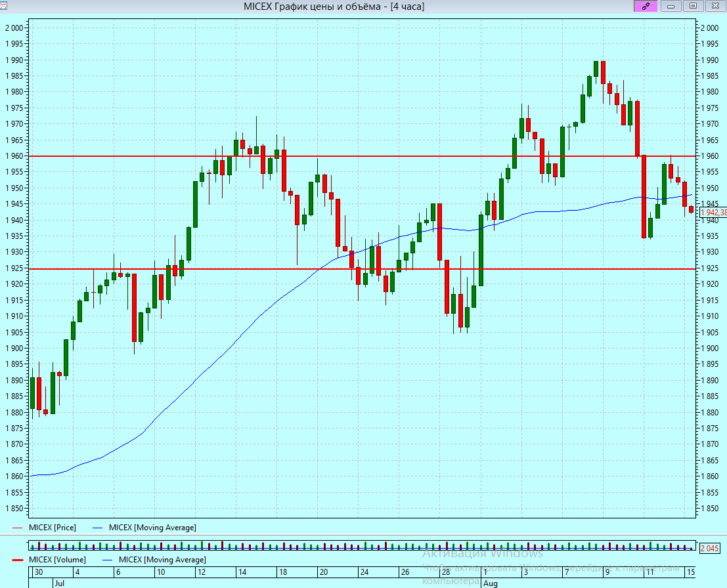This screenshot has width=727, height=588.
Task: Select the red MICEX [Volume] legend swatch
Action: coord(18,560)
